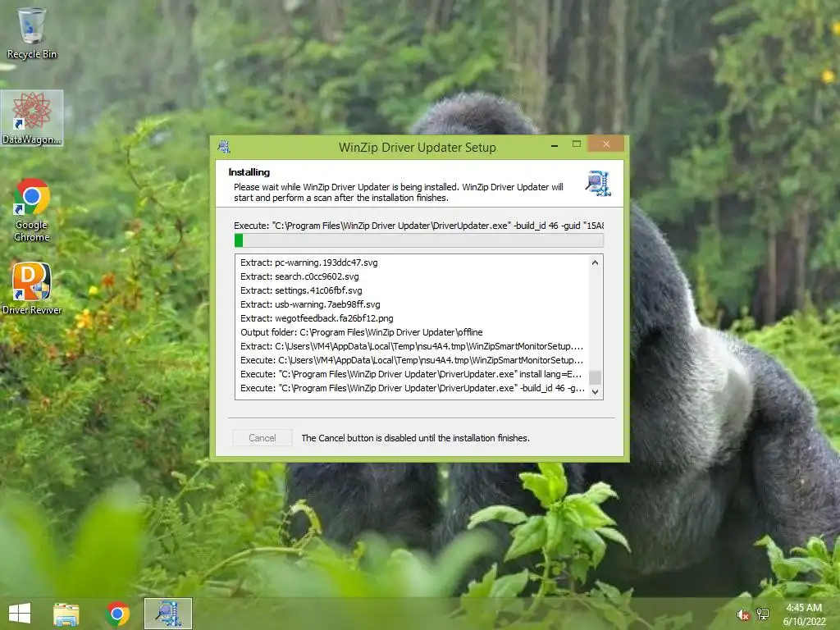Click the 'Installing' heading text
840x630 pixels.
click(x=249, y=172)
